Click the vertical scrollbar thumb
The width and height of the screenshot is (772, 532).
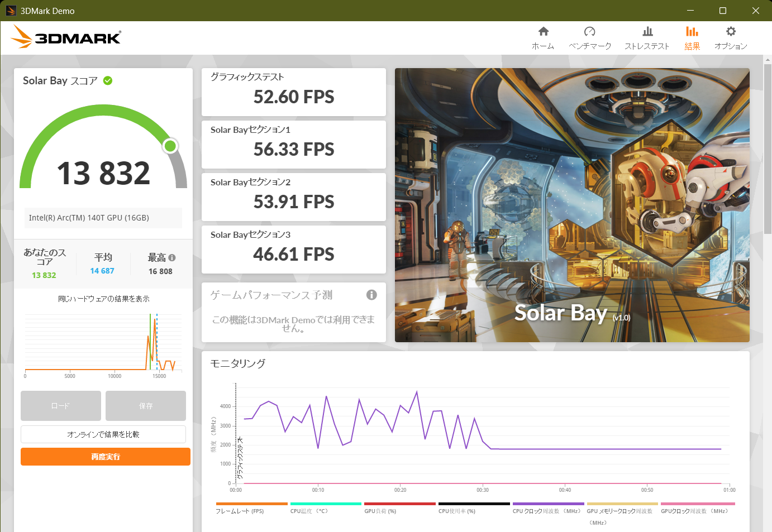[x=768, y=150]
